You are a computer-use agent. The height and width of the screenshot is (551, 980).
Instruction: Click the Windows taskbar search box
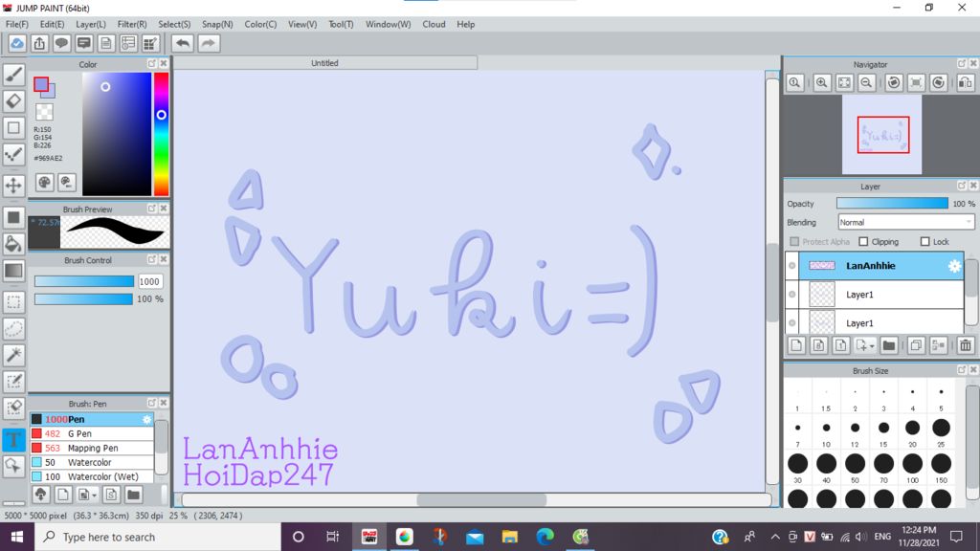coord(158,537)
